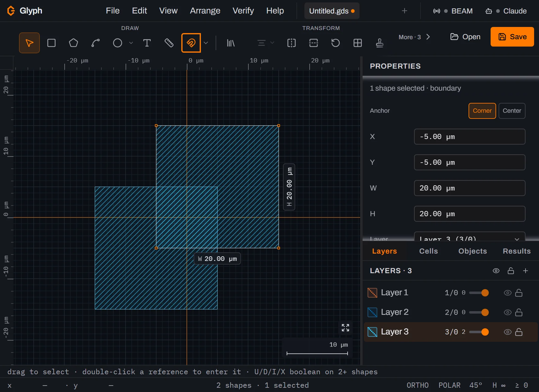
Task: Expand the snap tool dropdown arrow
Action: click(x=206, y=43)
